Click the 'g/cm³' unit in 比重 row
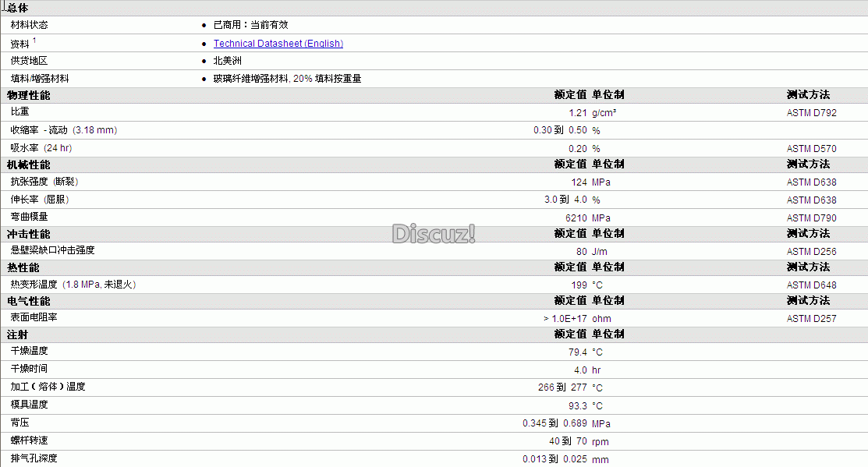 (x=604, y=113)
